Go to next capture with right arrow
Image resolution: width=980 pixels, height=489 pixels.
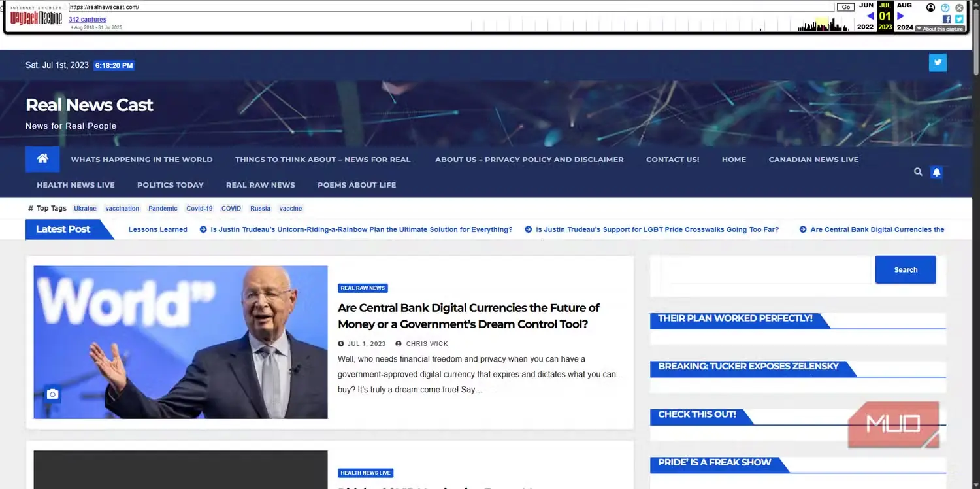(901, 16)
